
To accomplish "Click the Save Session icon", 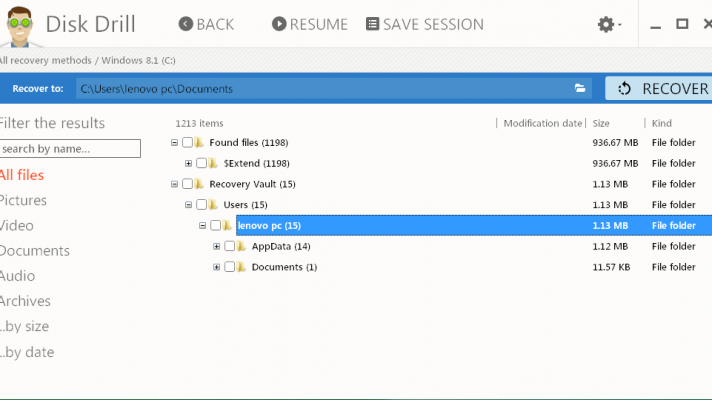I will tap(372, 24).
